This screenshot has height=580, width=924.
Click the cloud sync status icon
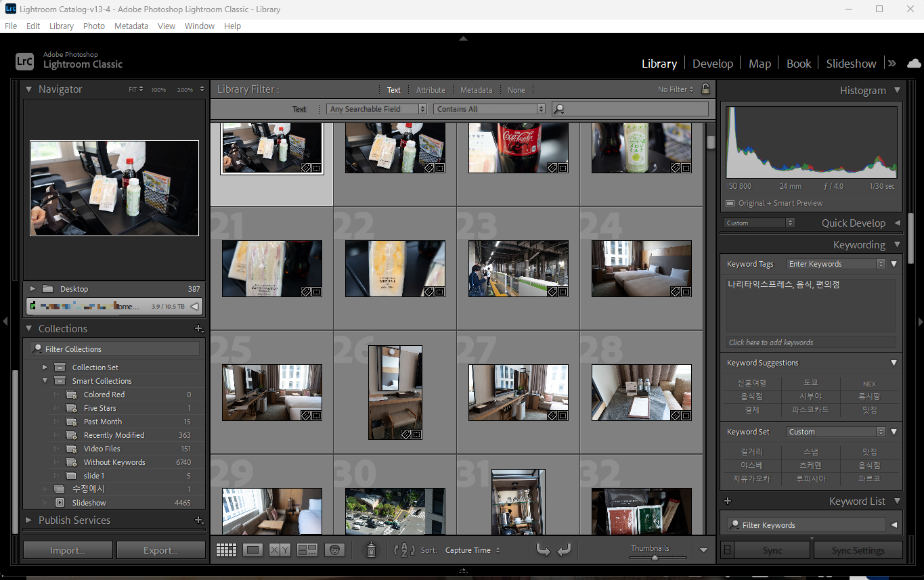pyautogui.click(x=914, y=63)
